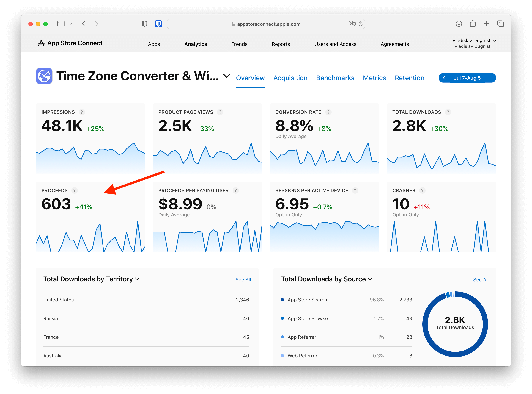
Task: Click the App Store Search source row
Action: [346, 300]
